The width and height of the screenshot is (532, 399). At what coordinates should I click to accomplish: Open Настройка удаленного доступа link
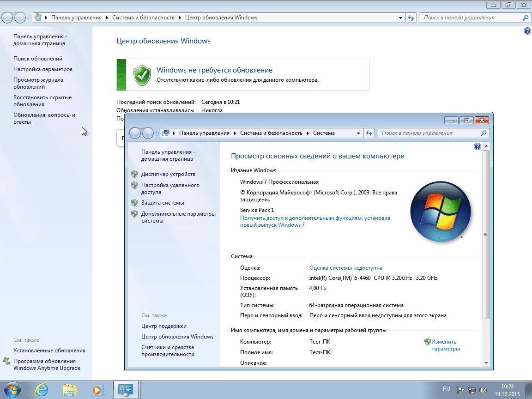(x=170, y=188)
